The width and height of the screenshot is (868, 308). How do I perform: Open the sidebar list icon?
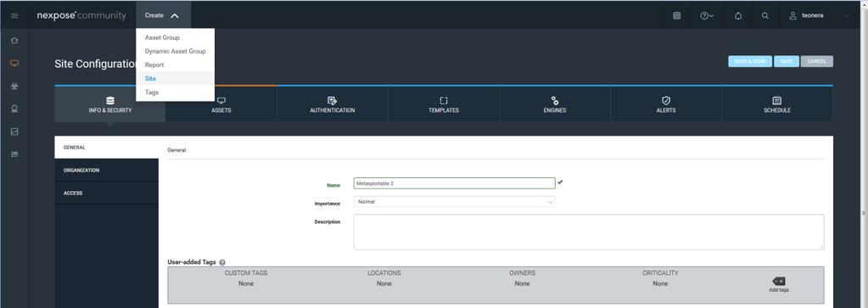(x=14, y=154)
